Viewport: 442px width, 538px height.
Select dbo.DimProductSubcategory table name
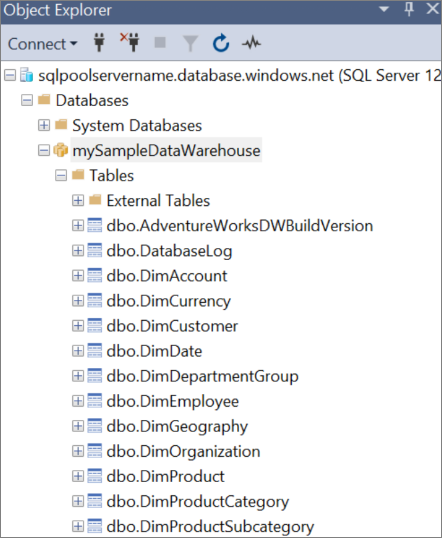[210, 527]
